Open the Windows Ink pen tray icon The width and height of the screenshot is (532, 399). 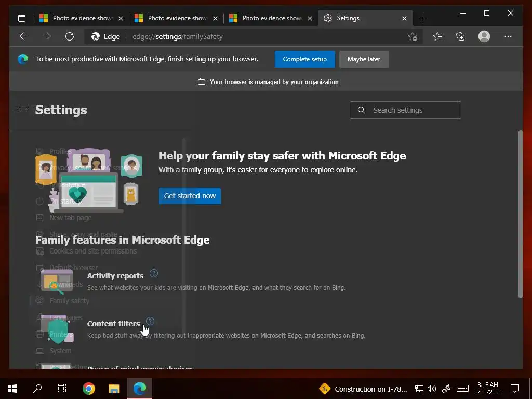coord(446,389)
